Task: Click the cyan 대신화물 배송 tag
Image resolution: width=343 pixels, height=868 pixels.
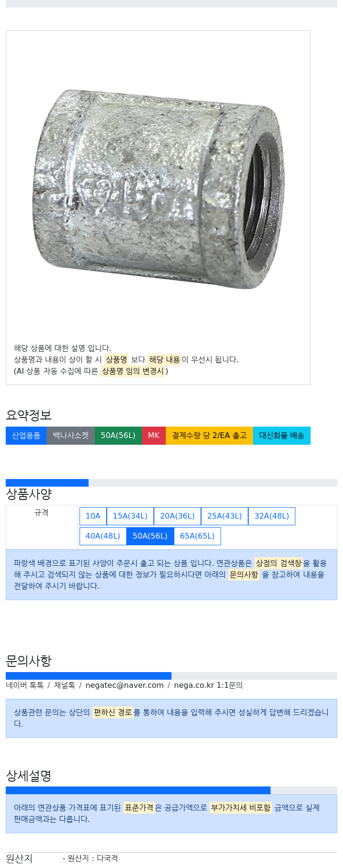Action: coord(282,436)
